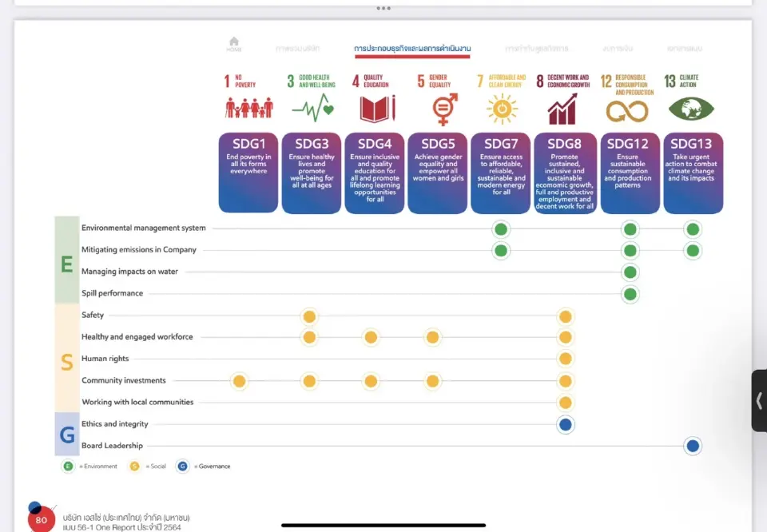Click the SDG13 climate change card
This screenshot has height=532, width=767.
[x=693, y=173]
